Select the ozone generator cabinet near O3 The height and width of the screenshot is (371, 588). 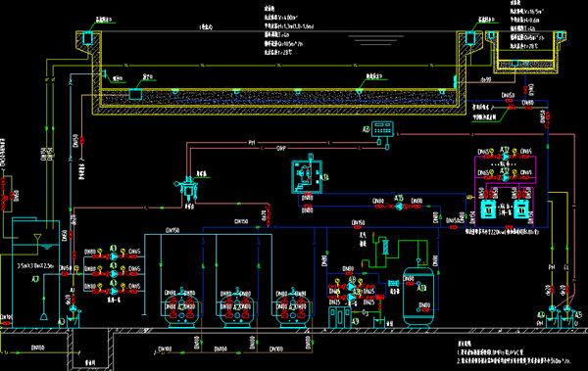[x=340, y=317]
